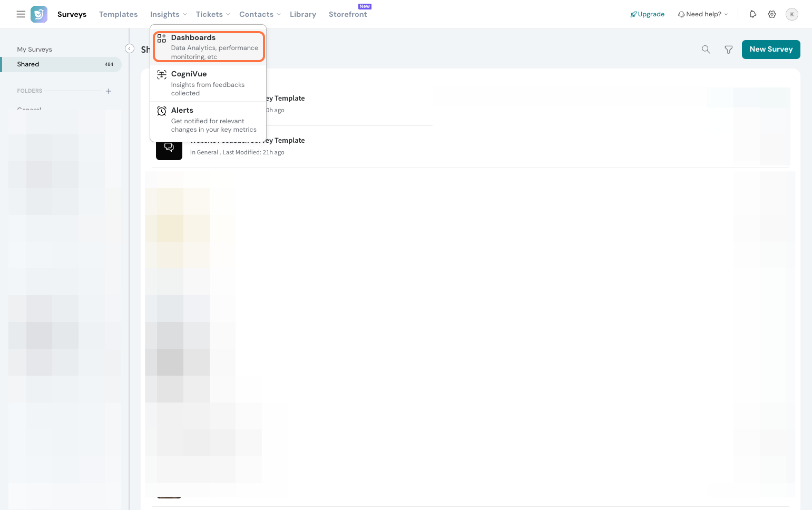Screen dimensions: 812x510
Task: Click the New Survey button
Action: 771,50
